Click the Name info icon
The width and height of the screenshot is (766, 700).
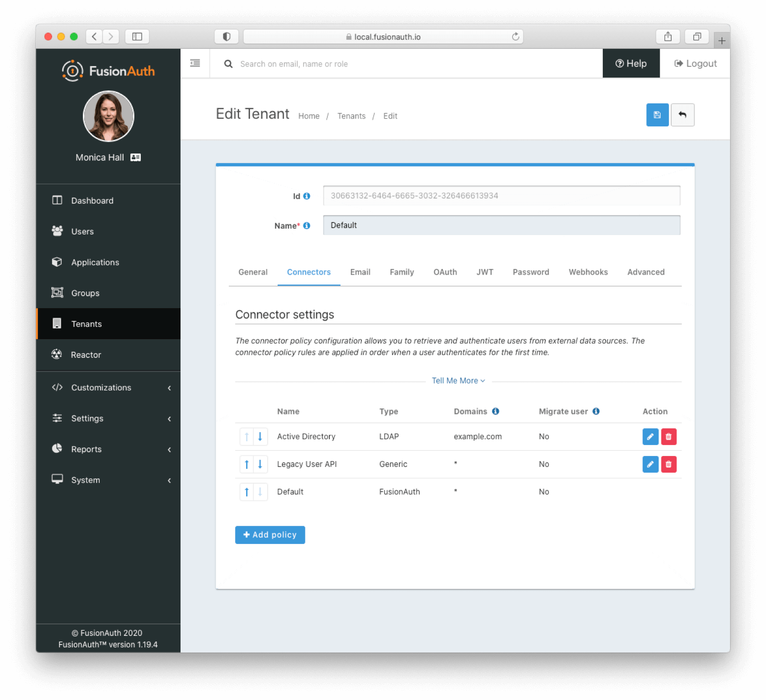(x=307, y=225)
